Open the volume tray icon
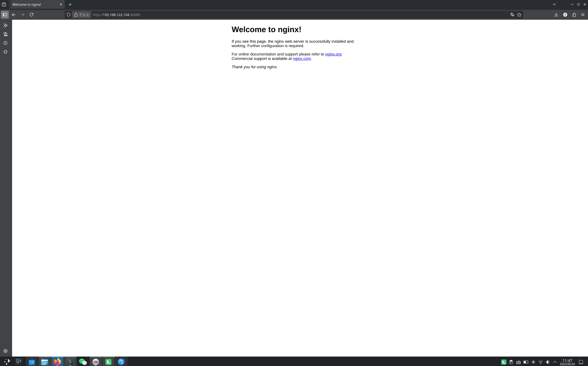 [548, 362]
